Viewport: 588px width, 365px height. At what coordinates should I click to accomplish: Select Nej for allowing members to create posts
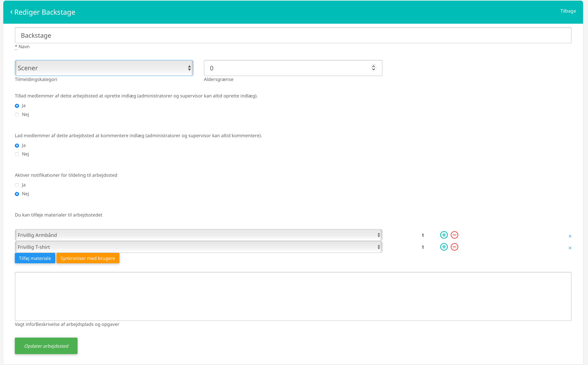tap(17, 115)
